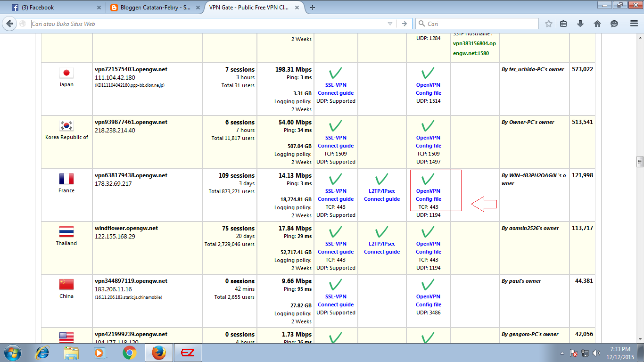Select the 109 sessions text
This screenshot has width=644, height=362.
click(237, 175)
